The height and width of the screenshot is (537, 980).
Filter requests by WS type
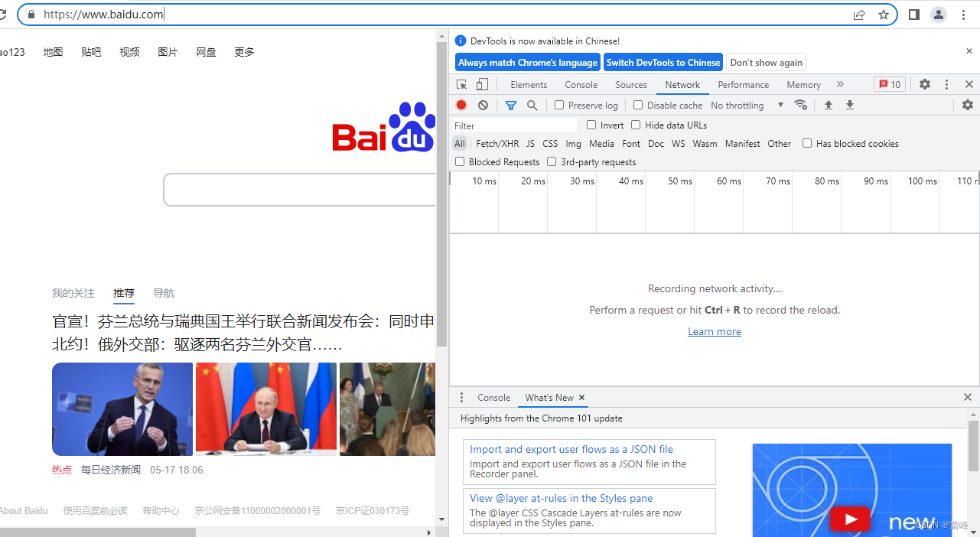(678, 144)
